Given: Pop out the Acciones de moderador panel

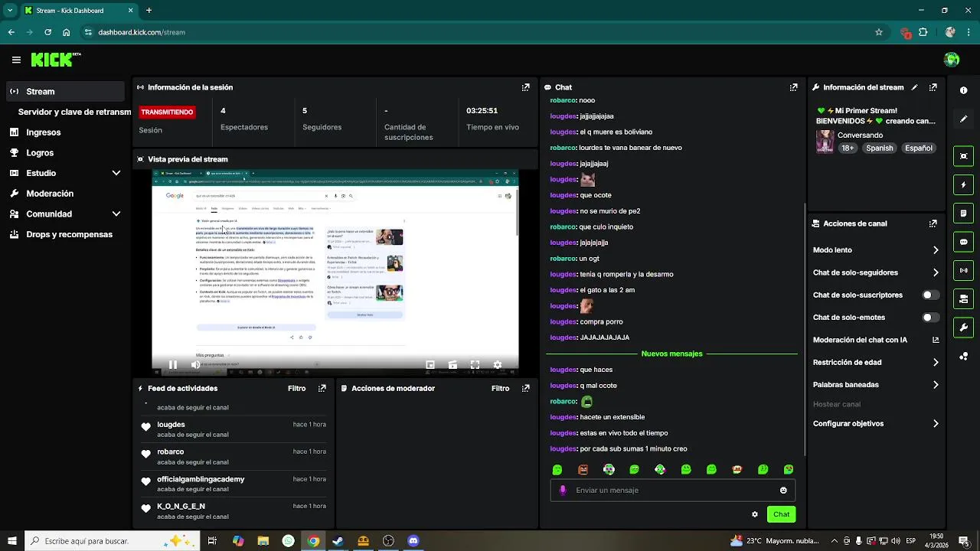Looking at the screenshot, I should [525, 388].
